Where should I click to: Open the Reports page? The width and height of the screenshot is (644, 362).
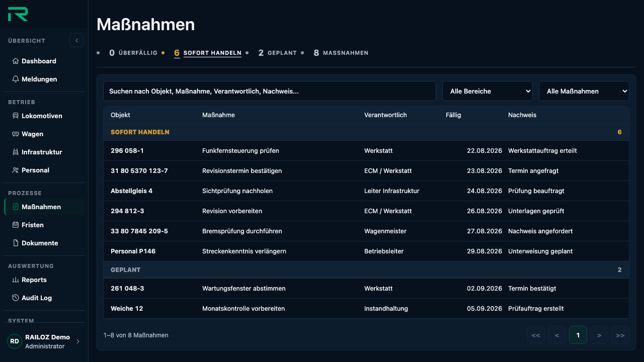[x=44, y=280]
